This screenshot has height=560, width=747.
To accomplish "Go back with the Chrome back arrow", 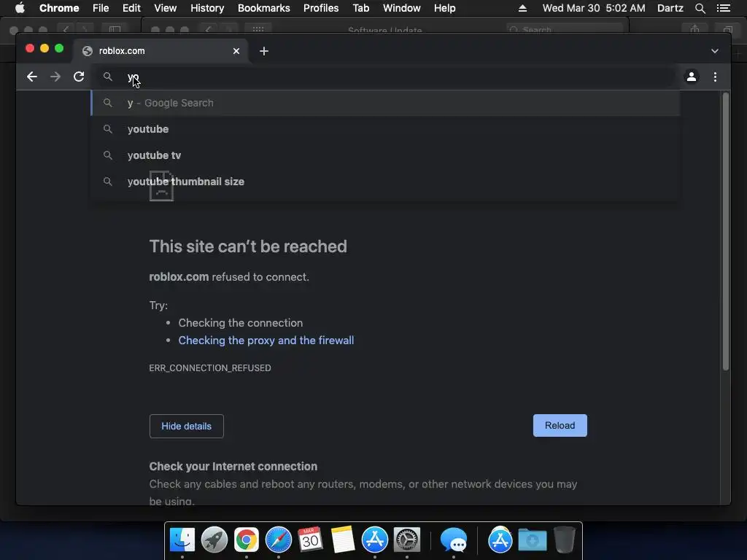I will pos(32,77).
